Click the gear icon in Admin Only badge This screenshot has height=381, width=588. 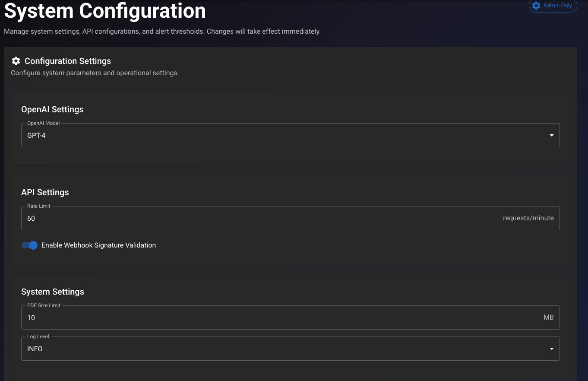click(x=536, y=6)
